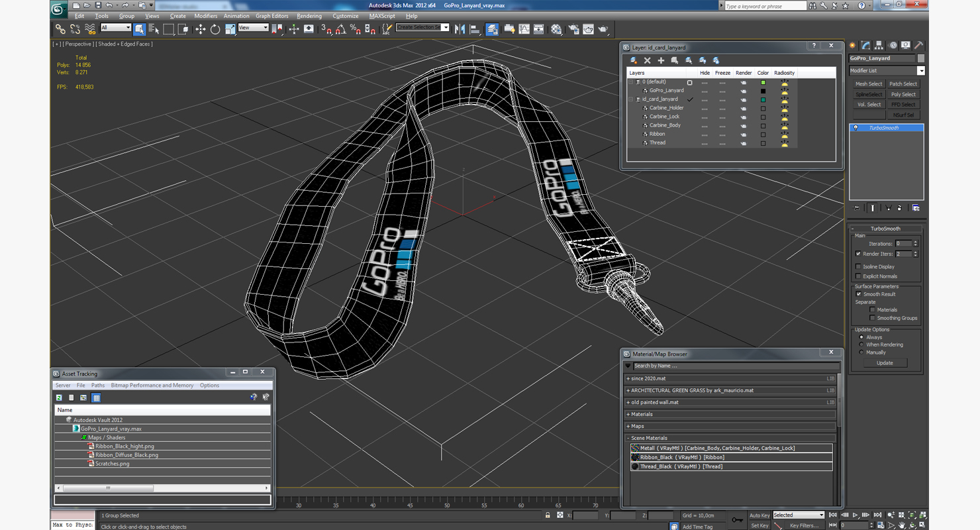Open the Motion command panel tab

coord(893,46)
